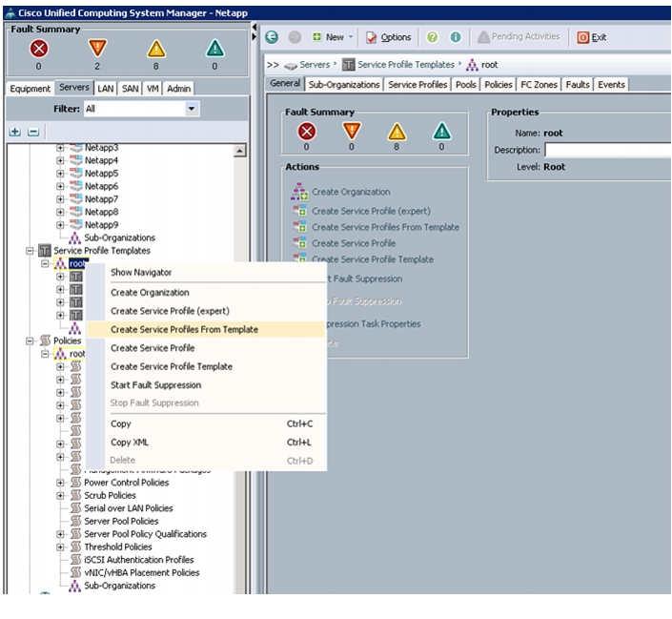
Task: Open the Sub-Organizations tab in right pane
Action: (x=344, y=85)
